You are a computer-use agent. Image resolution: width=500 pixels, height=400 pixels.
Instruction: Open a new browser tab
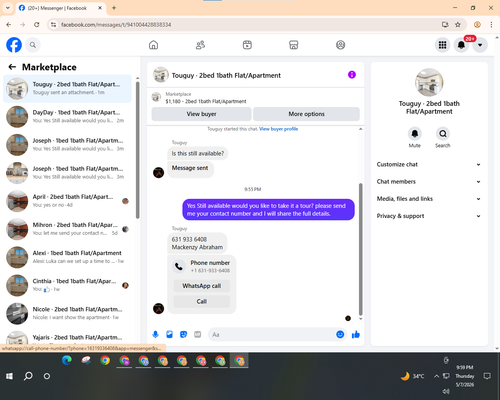pos(114,8)
